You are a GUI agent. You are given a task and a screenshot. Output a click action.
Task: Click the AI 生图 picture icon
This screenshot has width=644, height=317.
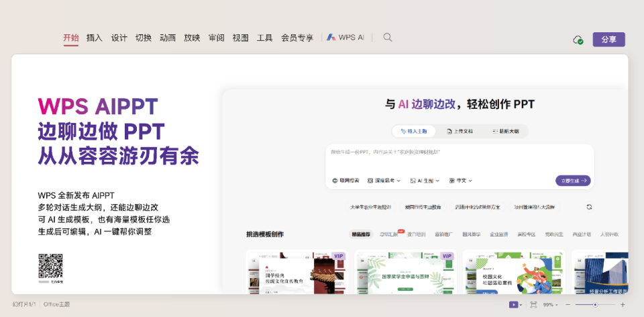click(413, 181)
